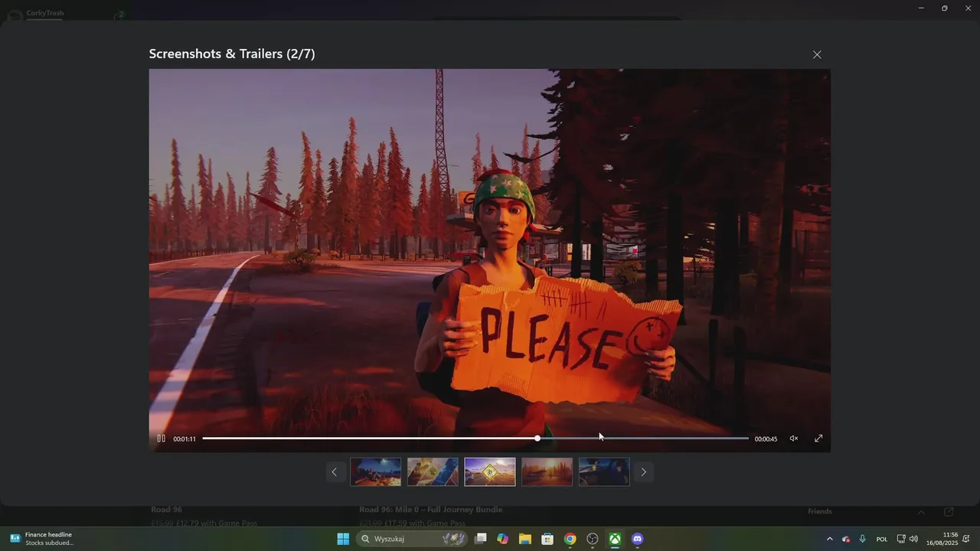Click the remaining time 00:00:45
Image resolution: width=980 pixels, height=551 pixels.
click(x=766, y=439)
